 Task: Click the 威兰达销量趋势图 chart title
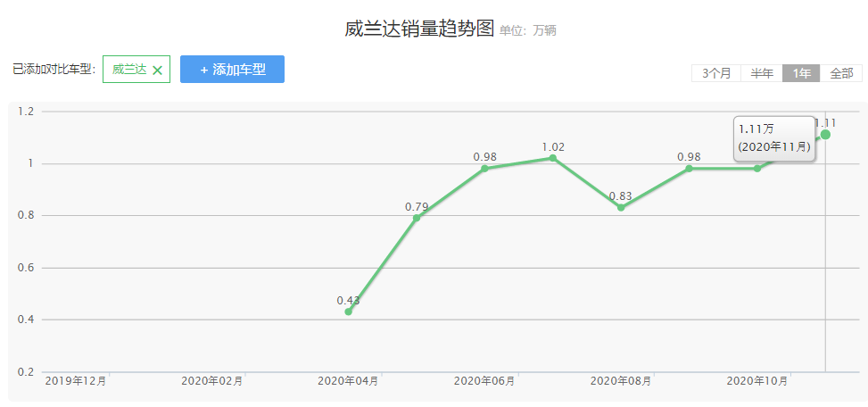tap(419, 29)
